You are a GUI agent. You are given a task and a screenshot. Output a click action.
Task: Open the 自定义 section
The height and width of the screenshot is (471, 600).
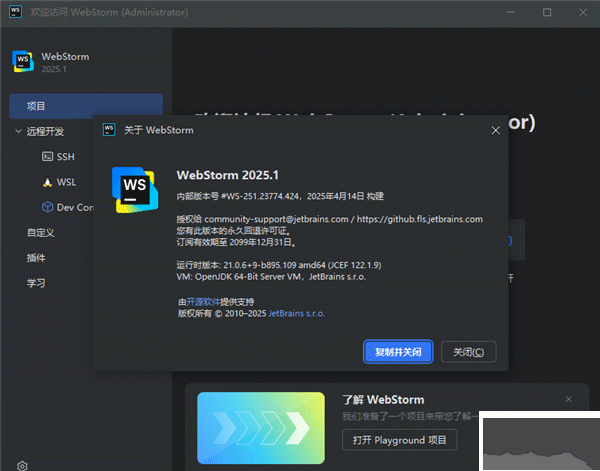click(x=41, y=232)
